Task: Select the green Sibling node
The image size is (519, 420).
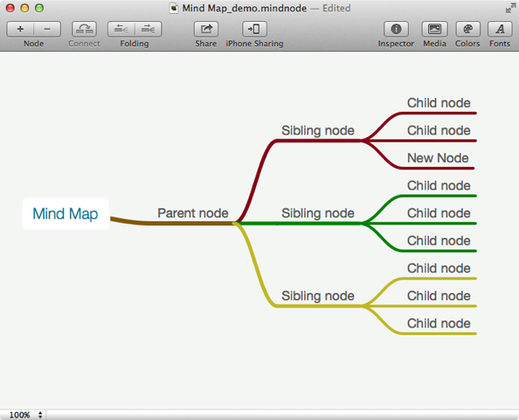Action: tap(318, 213)
